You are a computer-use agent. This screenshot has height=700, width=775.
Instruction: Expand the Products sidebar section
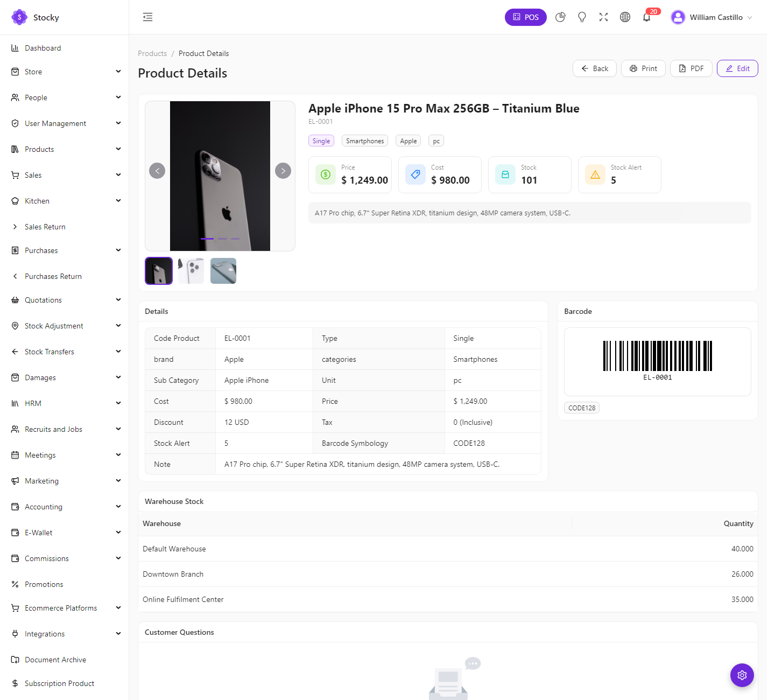[65, 149]
